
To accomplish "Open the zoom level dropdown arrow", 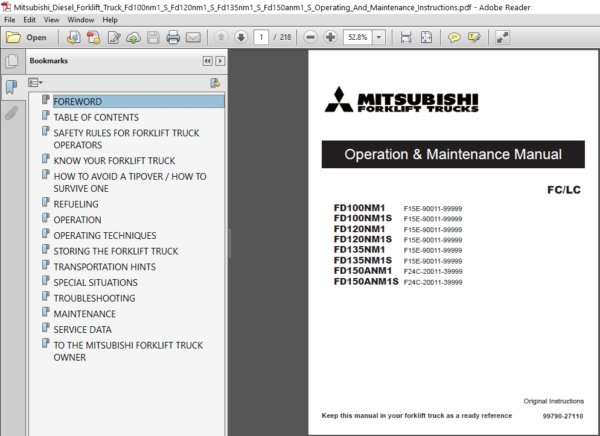I will [379, 38].
